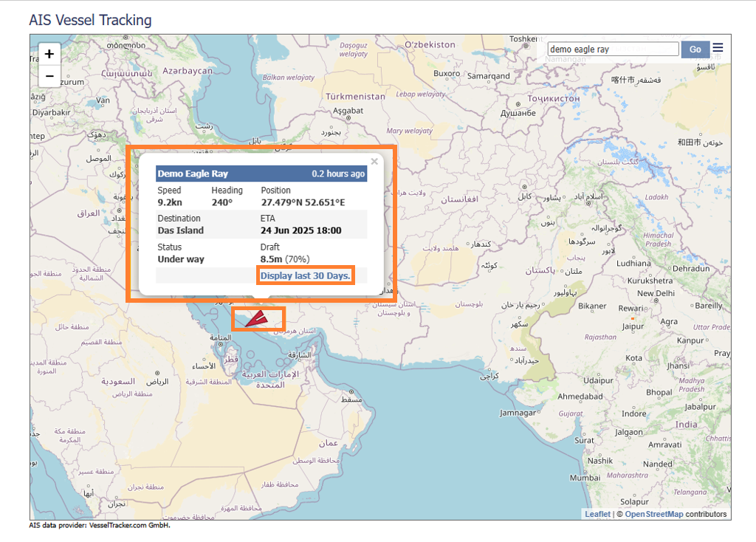Open the hamburger menu next to Go
Screen dimensions: 756x542
[x=718, y=49]
